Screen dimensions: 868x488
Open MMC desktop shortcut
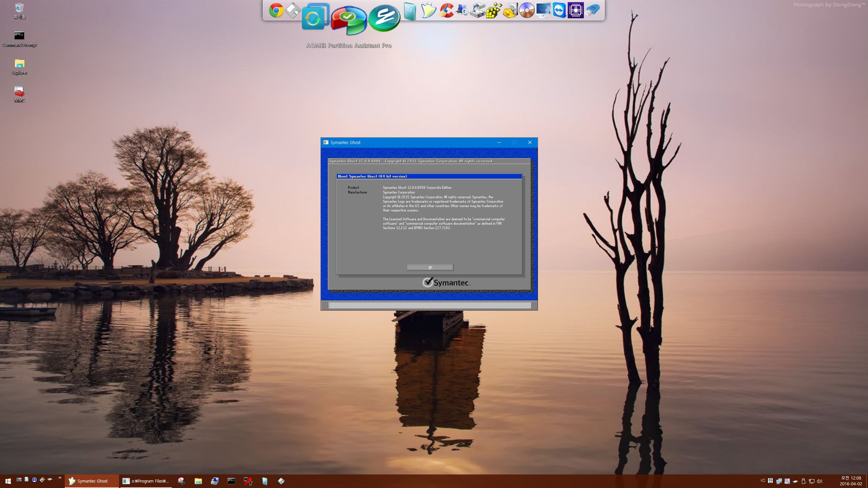click(19, 95)
